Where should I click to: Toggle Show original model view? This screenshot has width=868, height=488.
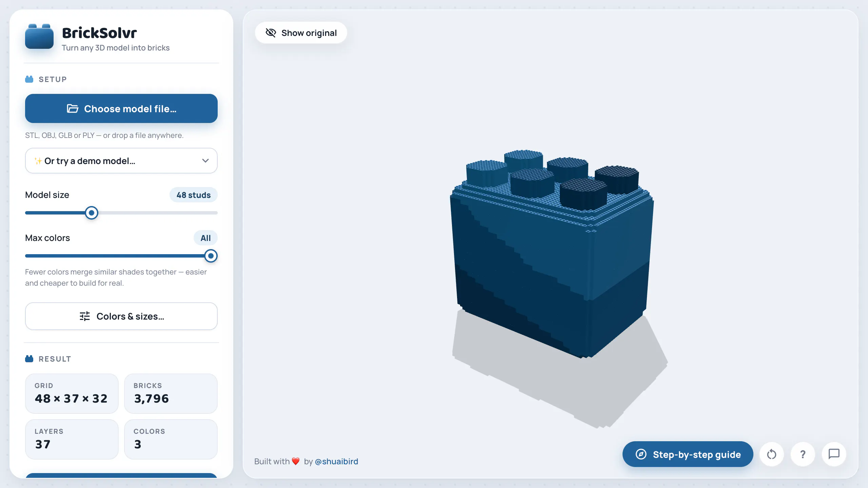point(301,33)
